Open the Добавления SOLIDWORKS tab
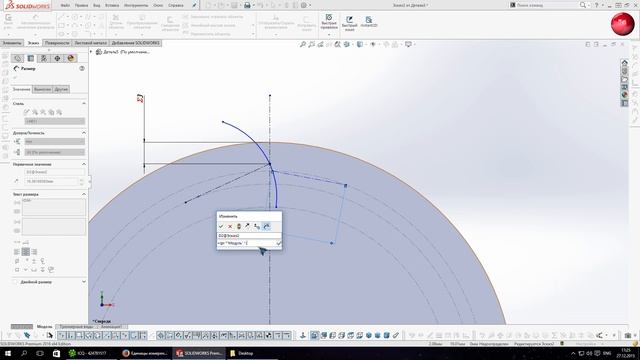The height and width of the screenshot is (360, 640). click(x=136, y=43)
